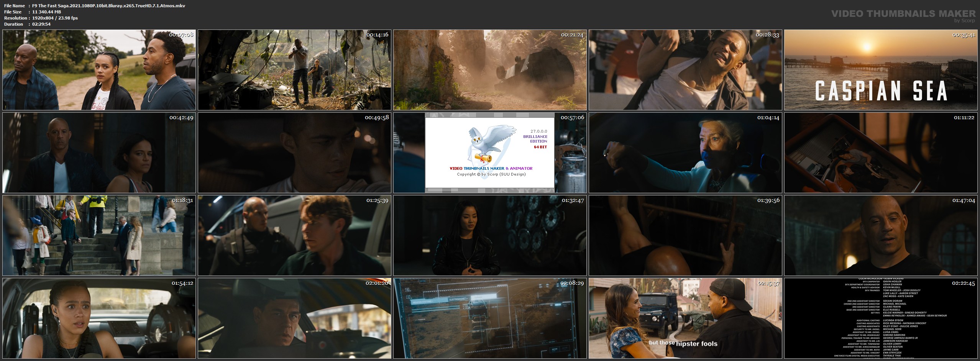Select the file name text in the header

click(x=108, y=6)
